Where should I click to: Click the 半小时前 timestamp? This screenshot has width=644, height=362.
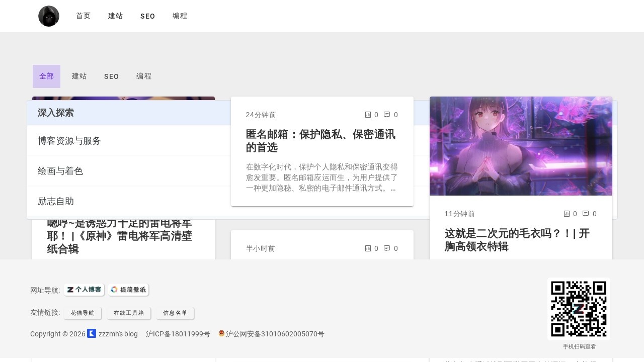coord(261,248)
